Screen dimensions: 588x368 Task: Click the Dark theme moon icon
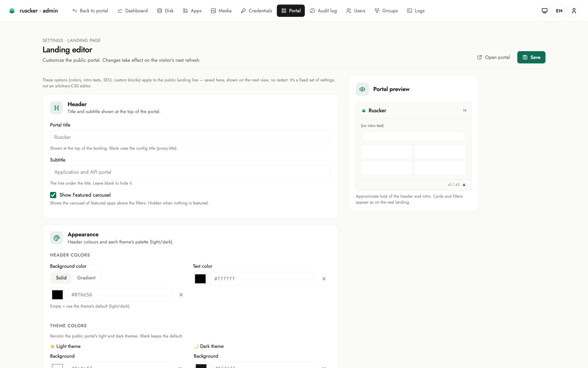[x=196, y=346]
